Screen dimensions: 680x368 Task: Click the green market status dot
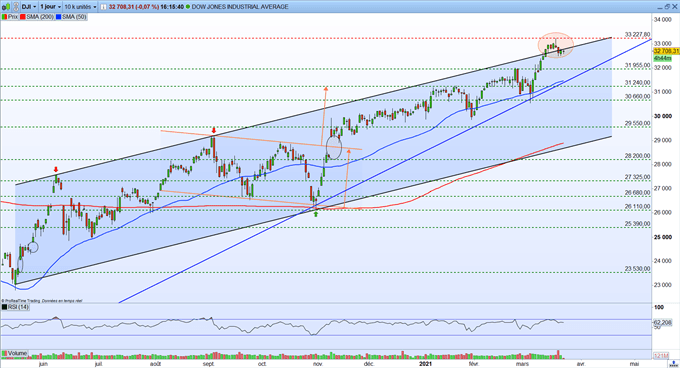point(187,7)
